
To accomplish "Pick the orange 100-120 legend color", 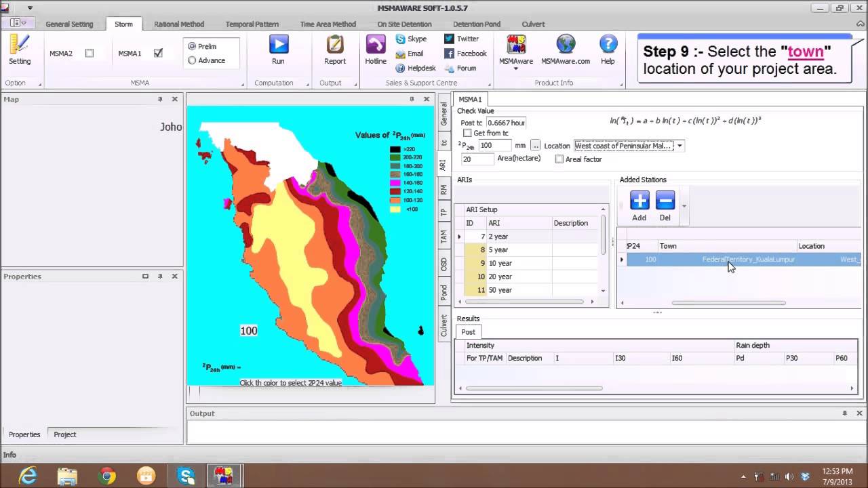I will (395, 201).
